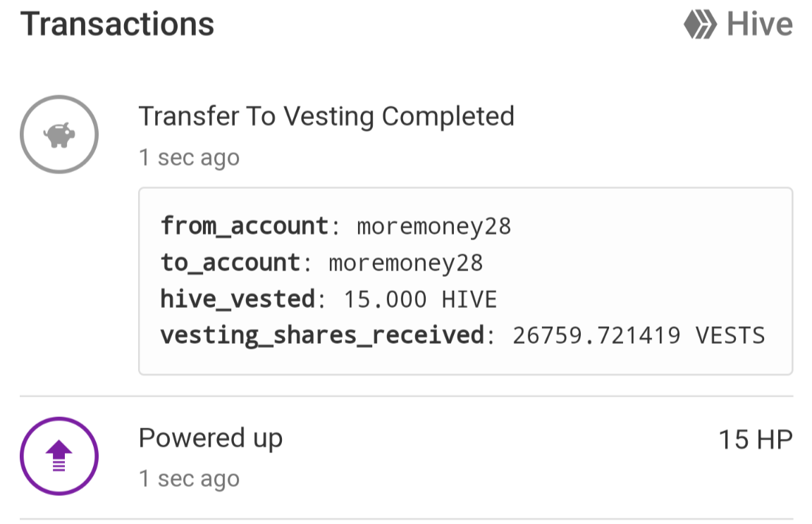Open the Transactions heading
Image resolution: width=812 pixels, height=524 pixels.
point(117,25)
